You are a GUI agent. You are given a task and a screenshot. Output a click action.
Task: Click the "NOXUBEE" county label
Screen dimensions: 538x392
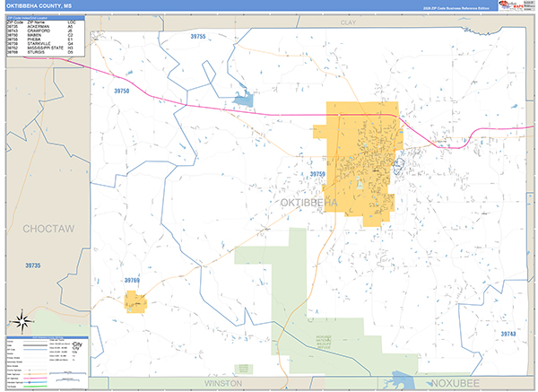pyautogui.click(x=455, y=383)
